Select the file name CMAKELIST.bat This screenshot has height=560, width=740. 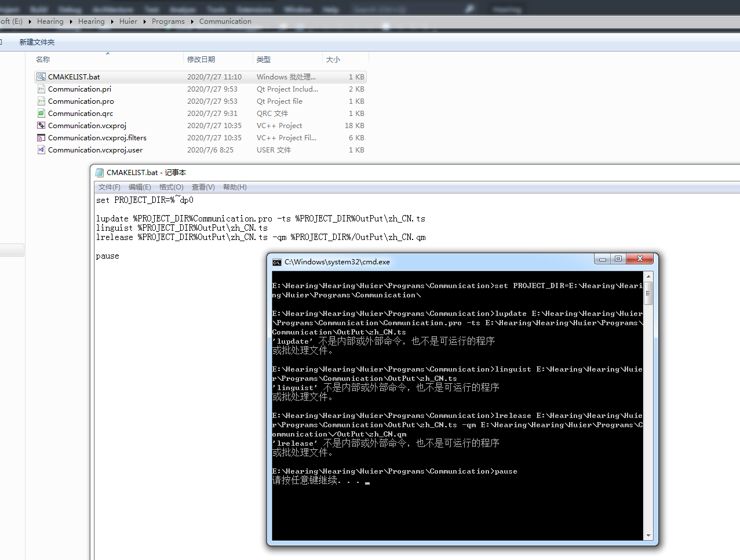click(x=74, y=77)
